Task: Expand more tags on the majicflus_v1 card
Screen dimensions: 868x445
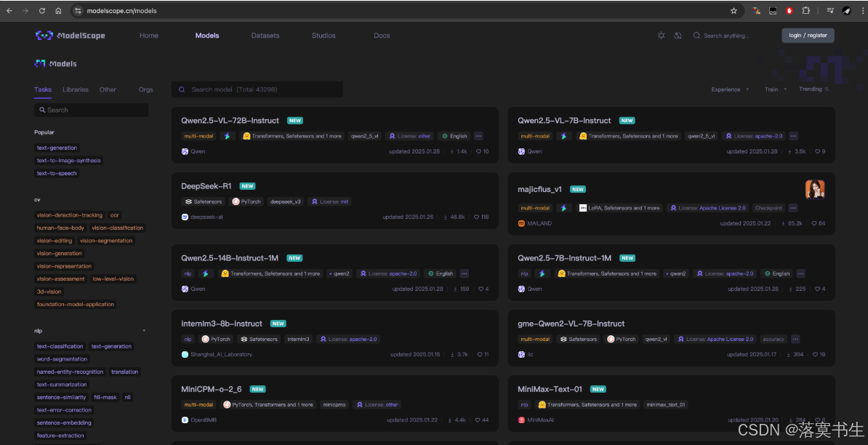Action: click(793, 207)
